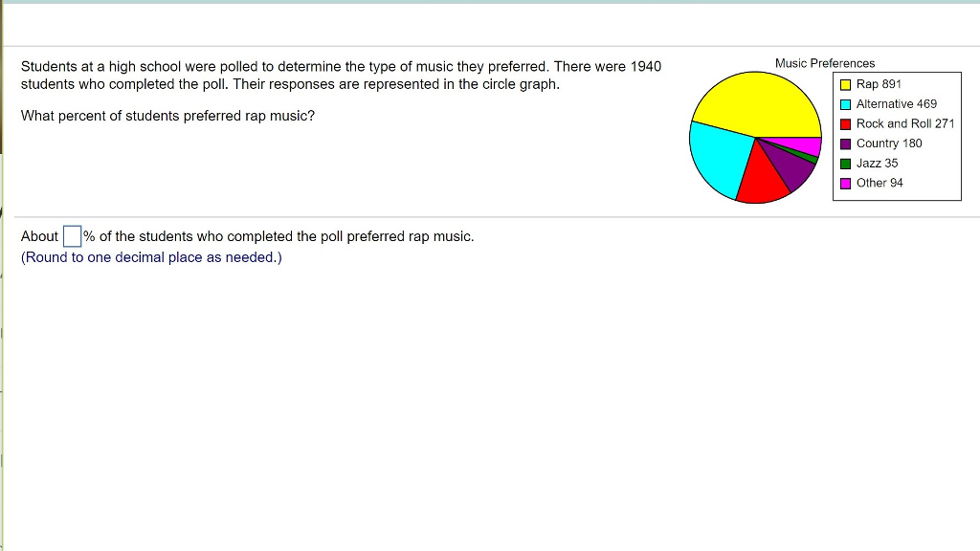Click the cyan Alternative legend swatch

[846, 103]
